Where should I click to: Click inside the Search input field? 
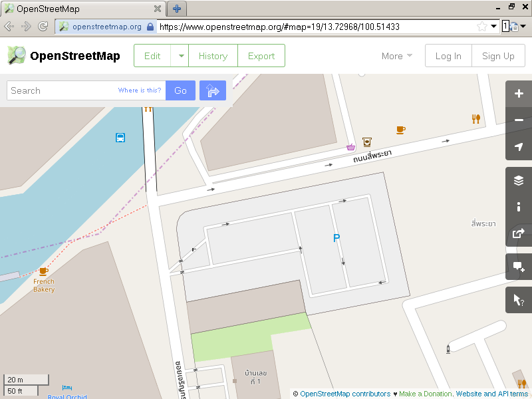click(x=60, y=90)
